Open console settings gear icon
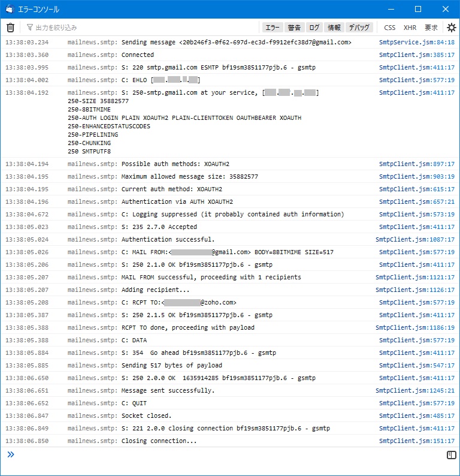 [x=452, y=28]
